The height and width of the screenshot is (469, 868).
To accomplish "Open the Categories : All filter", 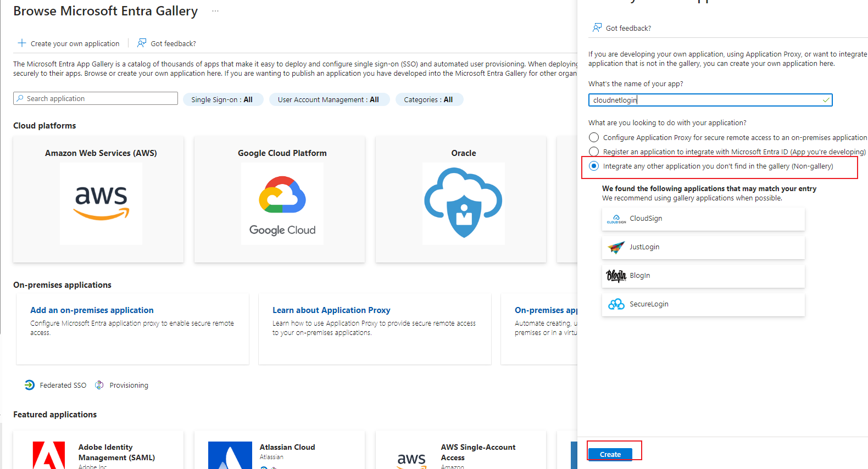I will tap(429, 99).
